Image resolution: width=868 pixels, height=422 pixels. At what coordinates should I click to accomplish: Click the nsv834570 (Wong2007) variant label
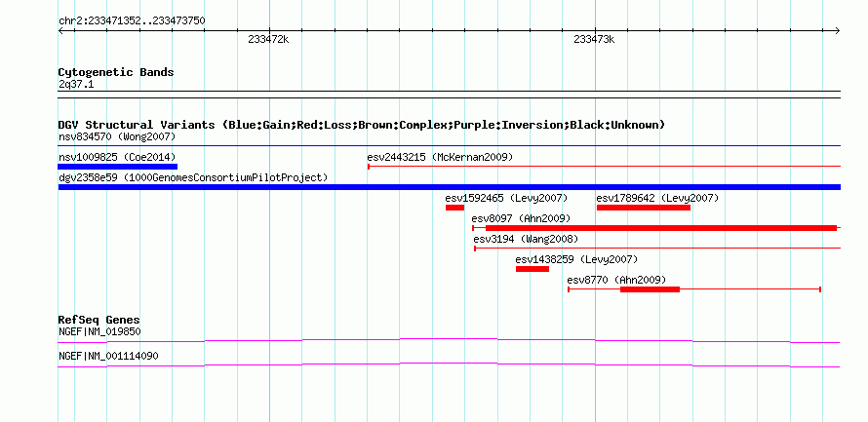116,136
